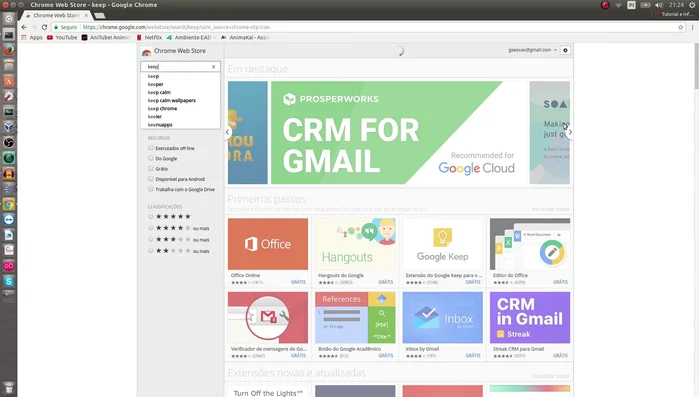This screenshot has height=397, width=699.
Task: Open OBS Studio from the dock
Action: pos(8,143)
